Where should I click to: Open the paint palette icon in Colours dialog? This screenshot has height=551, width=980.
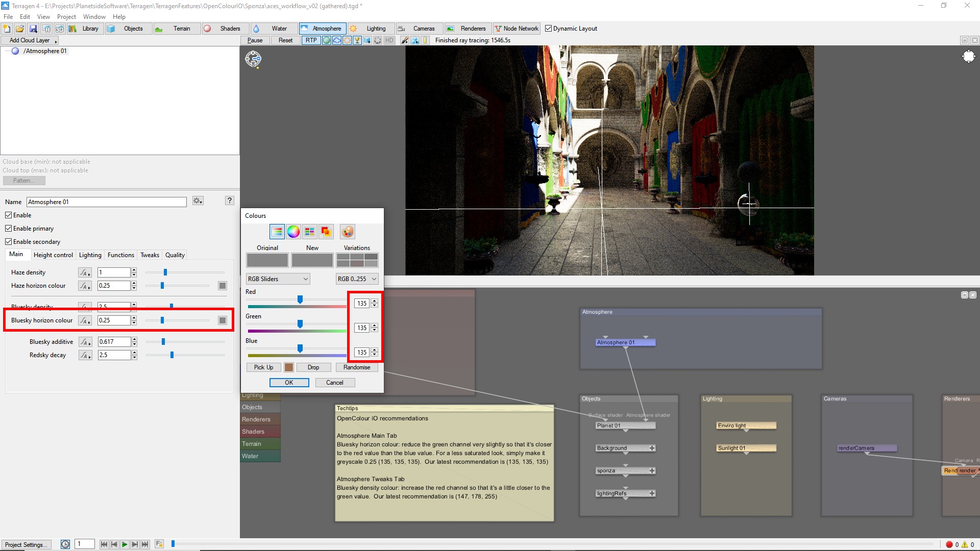point(348,232)
